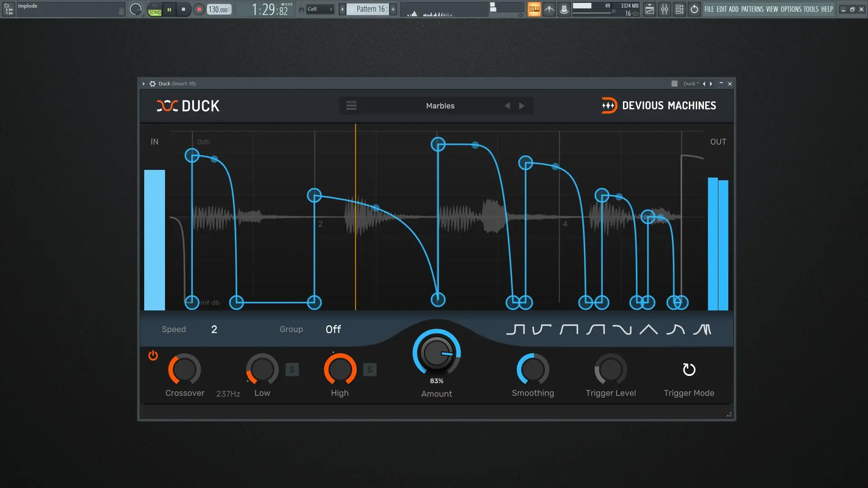This screenshot has height=488, width=868.
Task: Open plugin options gear in Duck titlebar
Action: pyautogui.click(x=153, y=84)
